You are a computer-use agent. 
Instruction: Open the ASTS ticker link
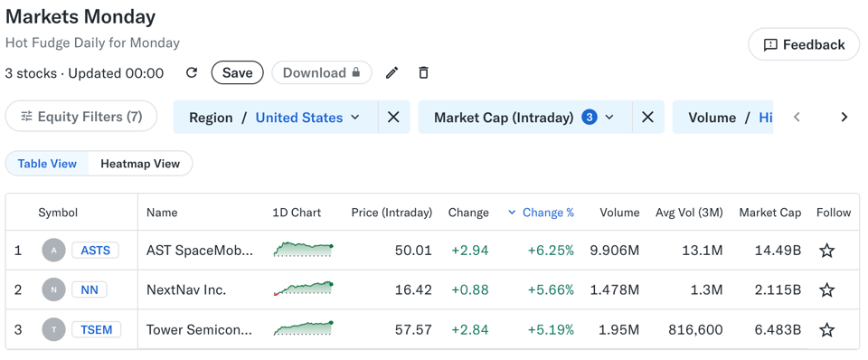click(95, 251)
